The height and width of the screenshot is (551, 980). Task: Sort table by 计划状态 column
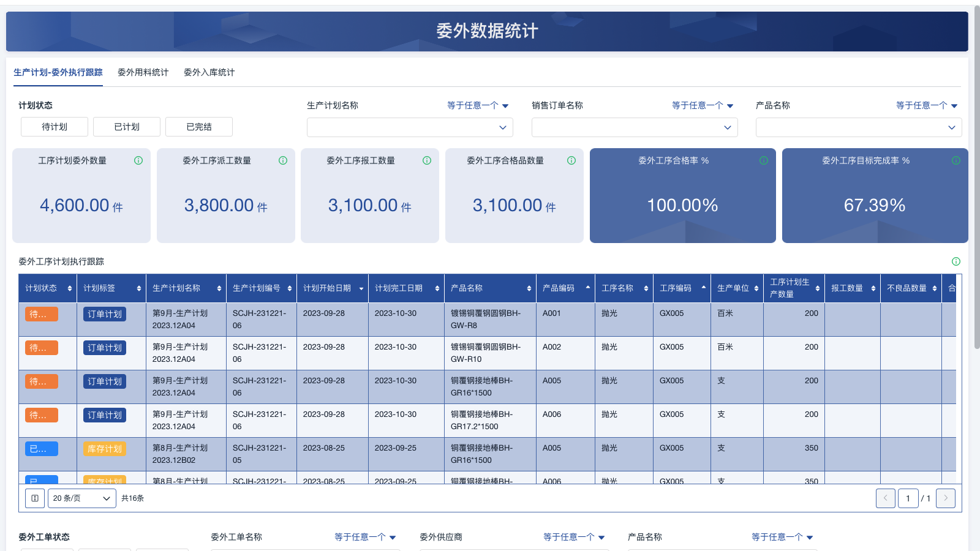69,288
